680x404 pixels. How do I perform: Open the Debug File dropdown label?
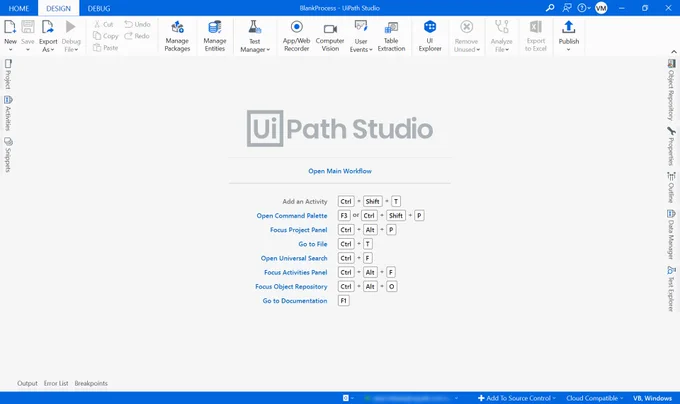[71, 46]
